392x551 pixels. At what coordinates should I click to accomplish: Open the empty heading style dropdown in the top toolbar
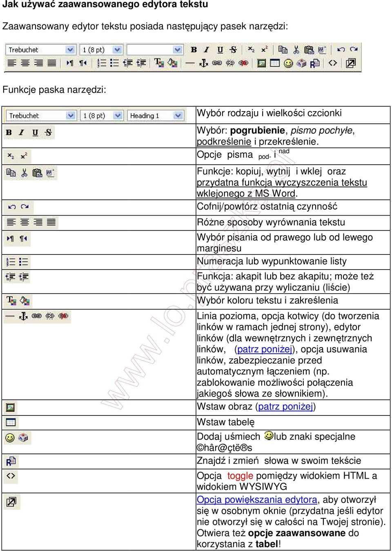(155, 50)
